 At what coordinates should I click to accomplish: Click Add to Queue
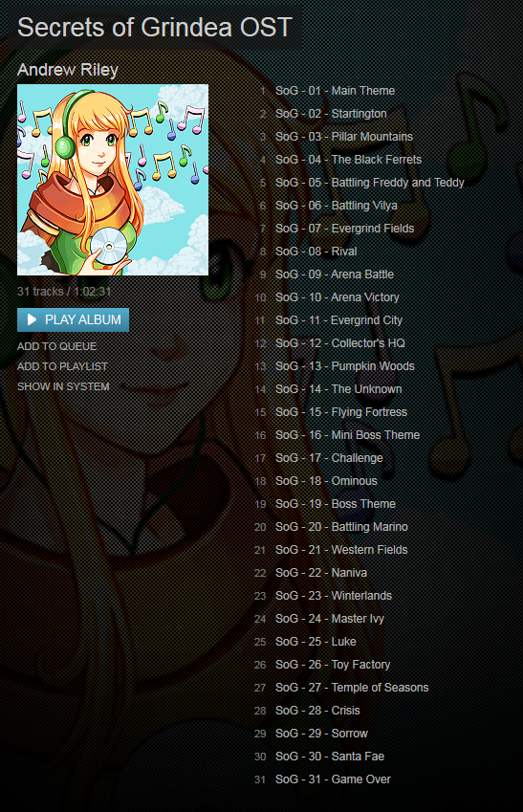[57, 346]
